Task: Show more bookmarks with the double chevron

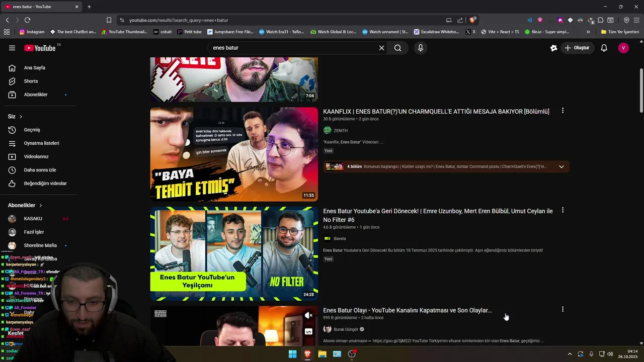Action: pos(587,32)
